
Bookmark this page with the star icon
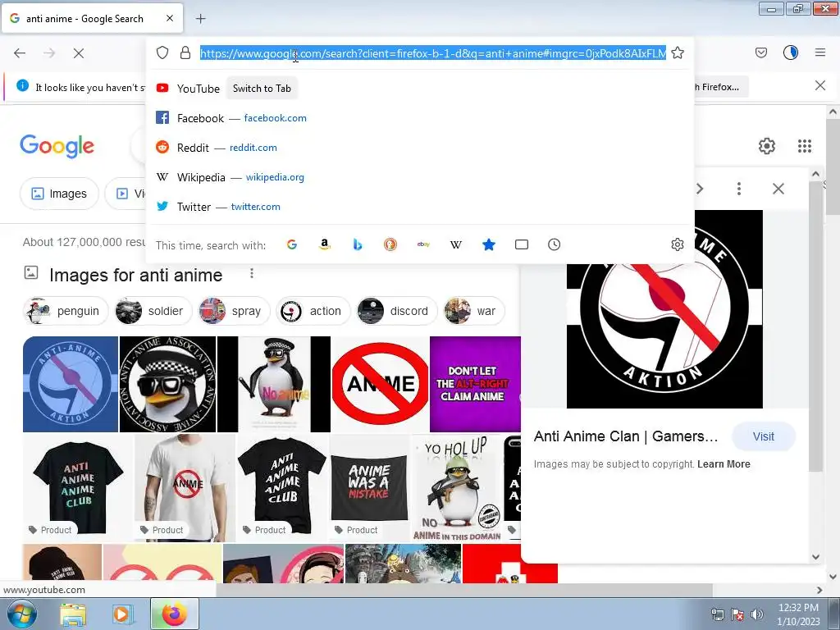678,52
